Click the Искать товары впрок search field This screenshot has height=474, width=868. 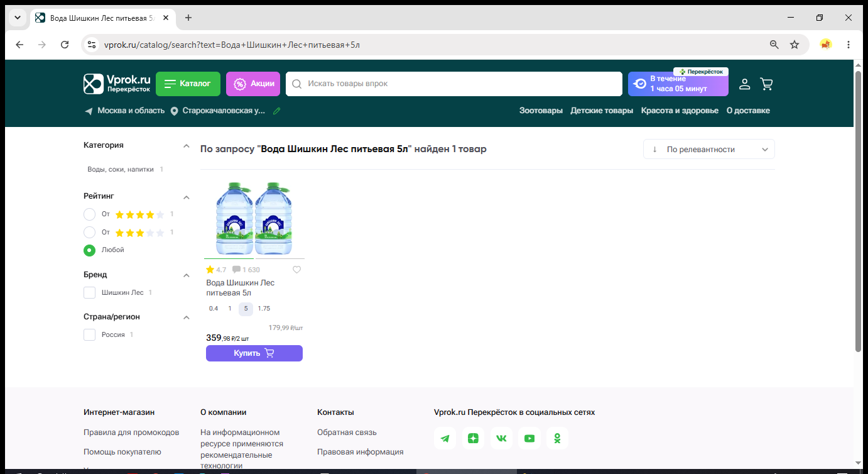tap(454, 84)
